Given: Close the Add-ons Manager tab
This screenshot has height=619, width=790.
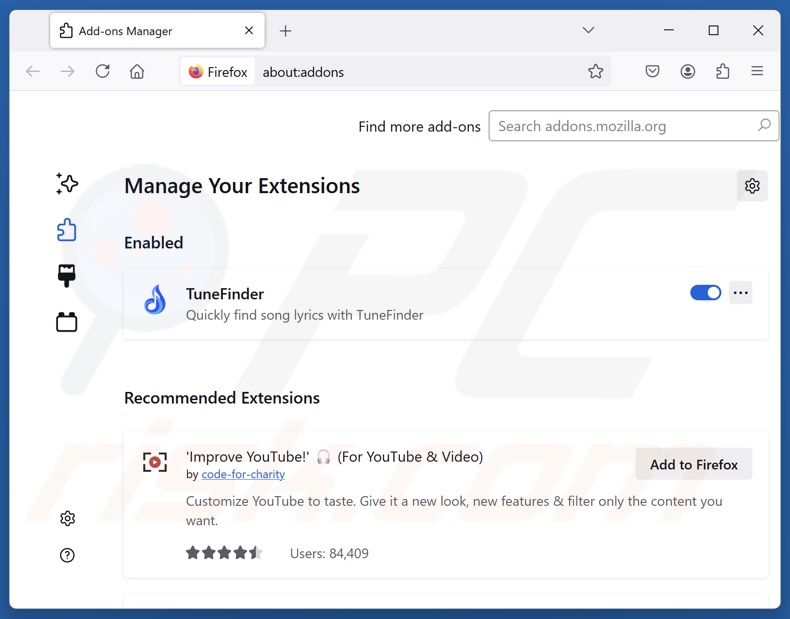Looking at the screenshot, I should [249, 31].
